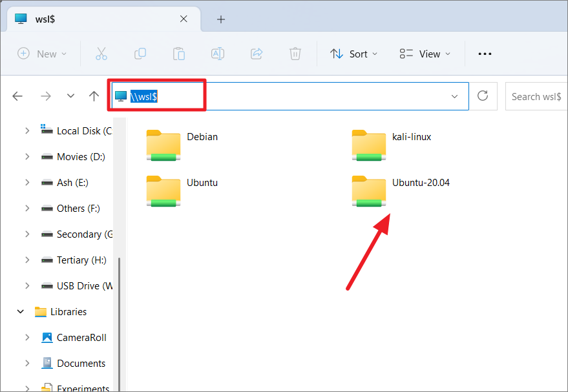Click the Rename icon in toolbar

[218, 54]
